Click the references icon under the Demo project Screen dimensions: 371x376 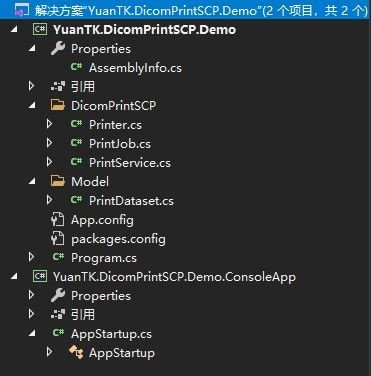58,87
